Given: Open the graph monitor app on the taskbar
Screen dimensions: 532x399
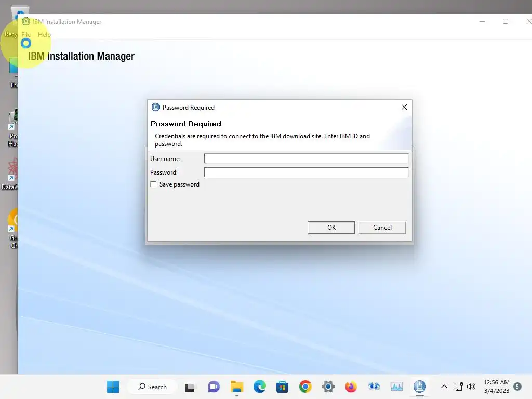Looking at the screenshot, I should 396,387.
